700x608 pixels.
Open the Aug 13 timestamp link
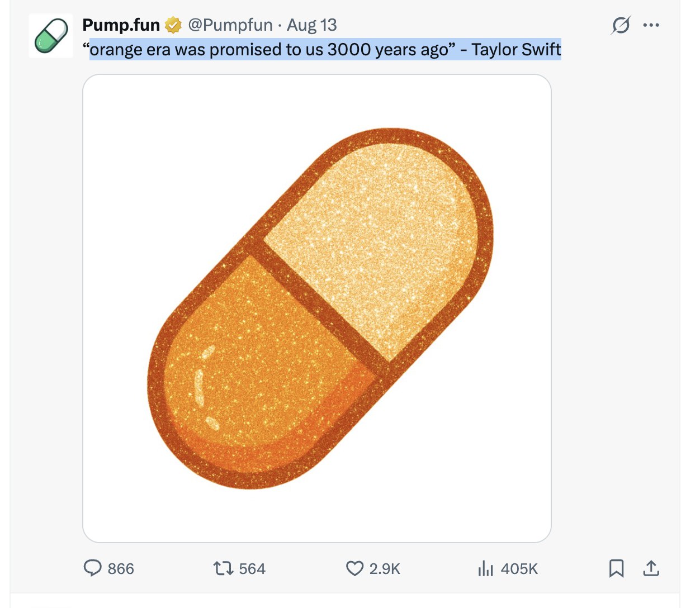click(x=312, y=25)
